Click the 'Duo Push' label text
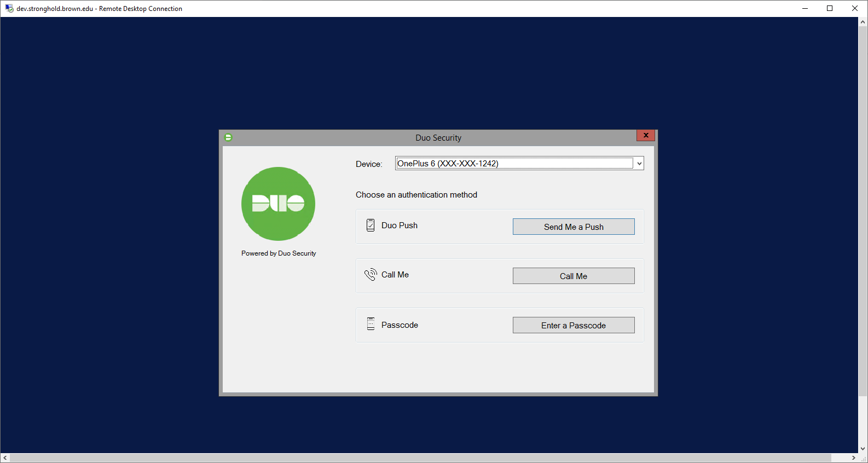The height and width of the screenshot is (463, 868). [400, 225]
